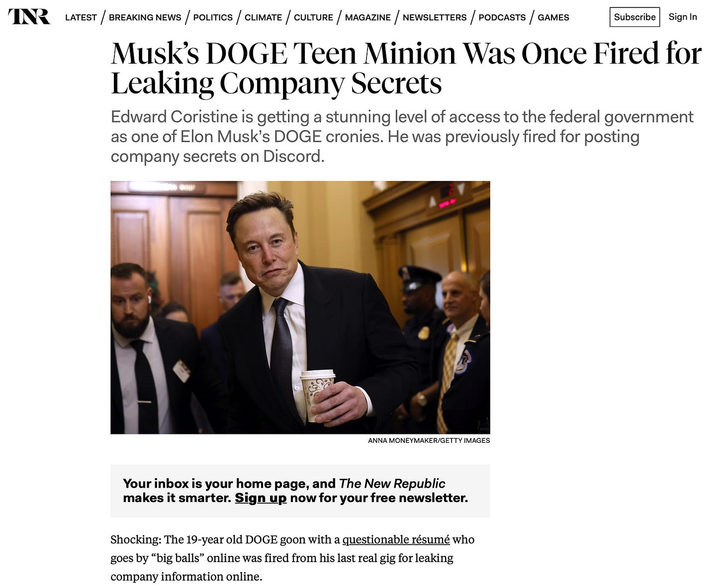Click the article subheading about Edward Coristine
The width and height of the screenshot is (724, 588).
click(402, 136)
